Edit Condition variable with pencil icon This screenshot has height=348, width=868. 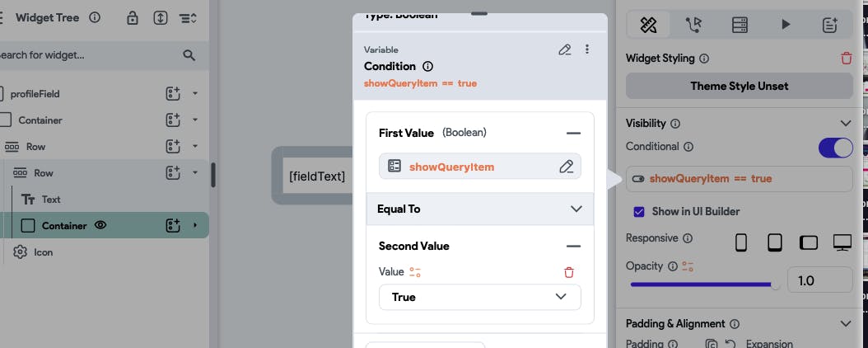pyautogui.click(x=565, y=49)
